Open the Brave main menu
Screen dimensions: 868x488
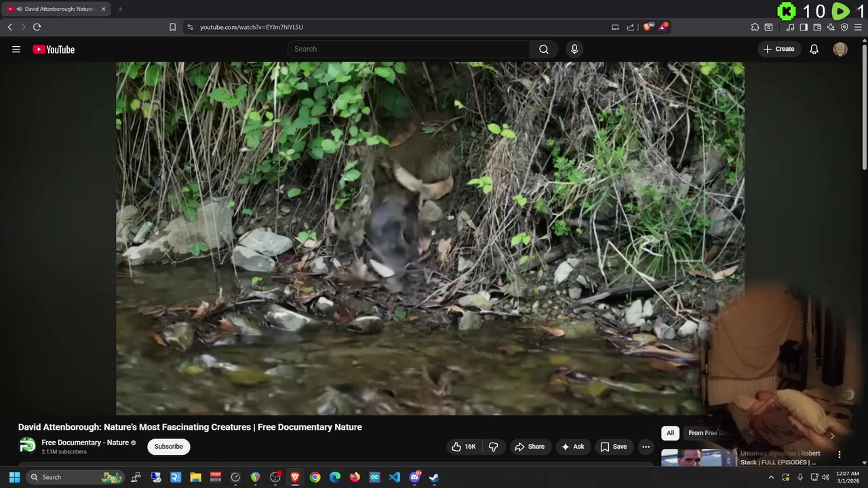(859, 27)
